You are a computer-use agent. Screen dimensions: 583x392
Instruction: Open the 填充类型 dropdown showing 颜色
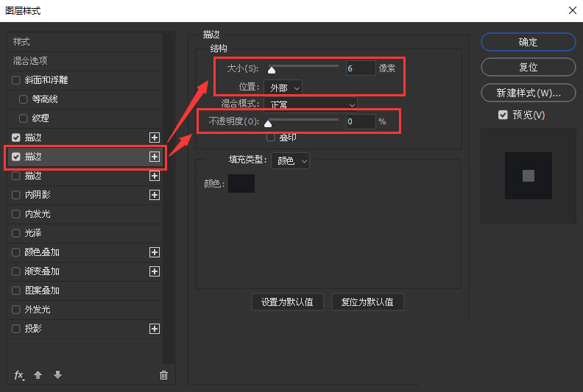(290, 161)
